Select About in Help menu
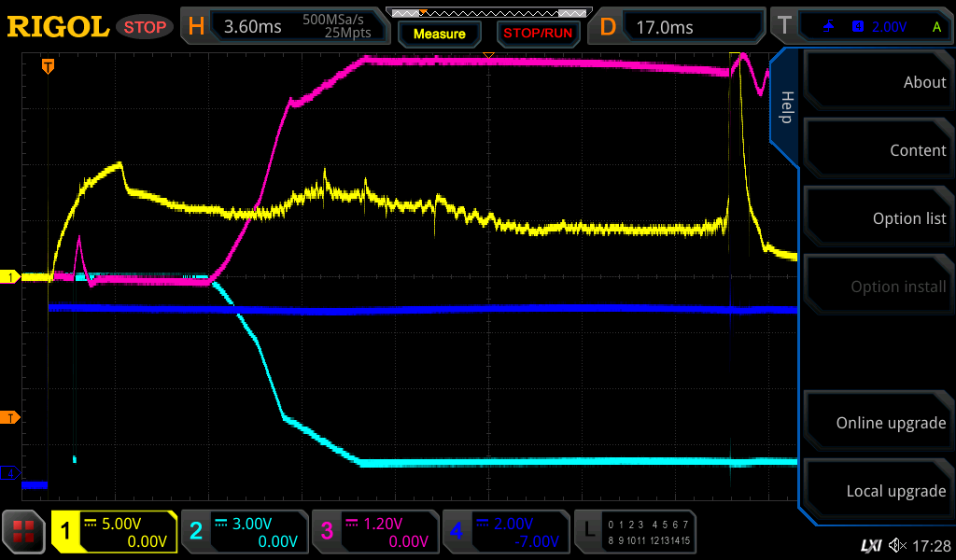 (x=878, y=82)
